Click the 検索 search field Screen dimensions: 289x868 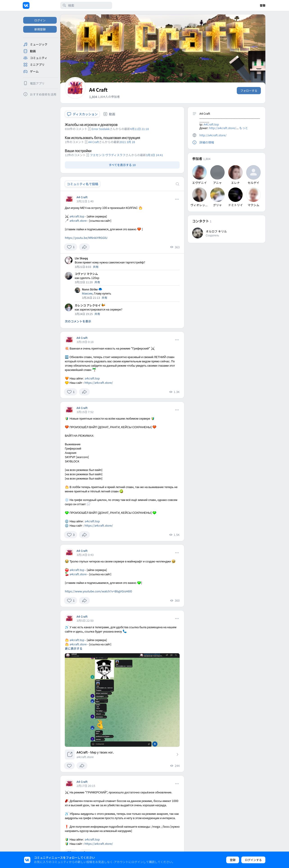point(86,5)
